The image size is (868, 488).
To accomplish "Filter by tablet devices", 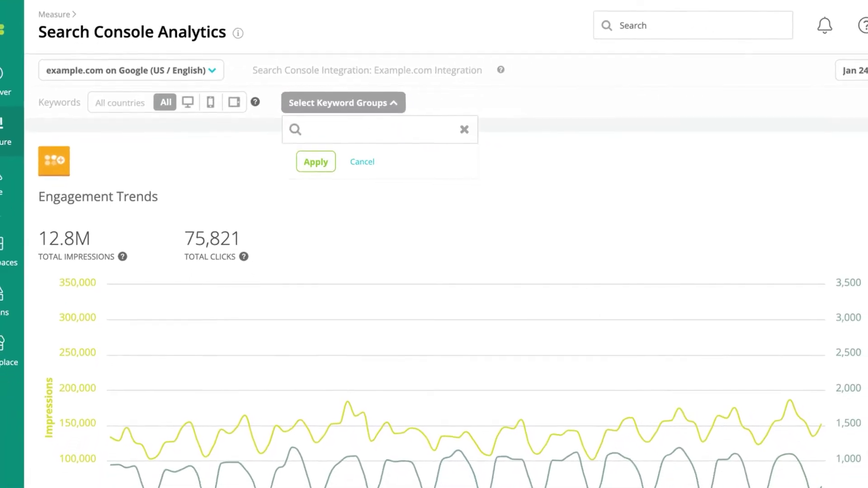I will (x=234, y=102).
